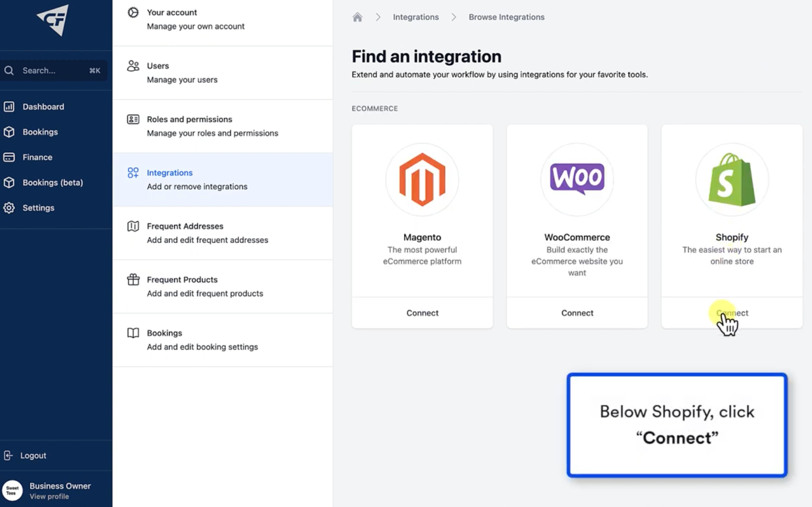
Task: Click the Logout door icon
Action: pos(8,455)
